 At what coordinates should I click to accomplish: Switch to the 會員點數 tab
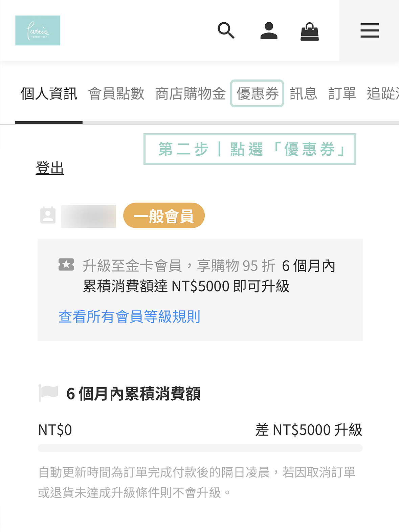[116, 94]
